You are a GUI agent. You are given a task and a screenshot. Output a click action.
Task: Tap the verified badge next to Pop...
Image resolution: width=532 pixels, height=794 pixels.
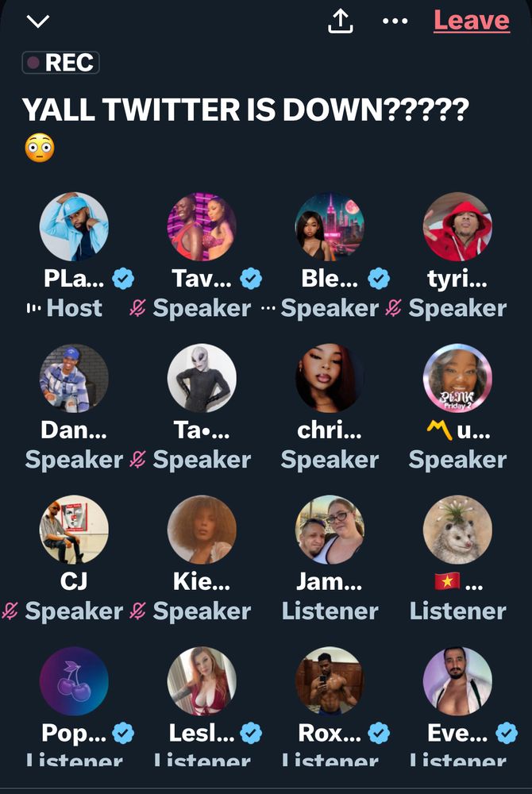coord(123,733)
